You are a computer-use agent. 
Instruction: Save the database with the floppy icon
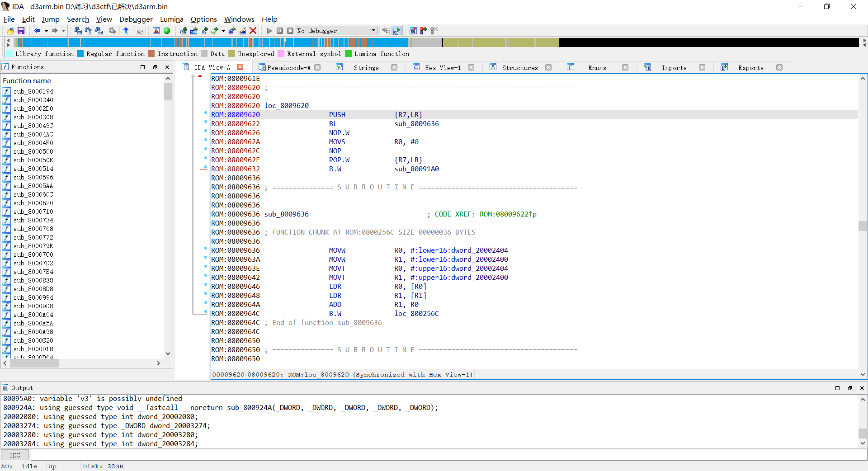coord(21,31)
